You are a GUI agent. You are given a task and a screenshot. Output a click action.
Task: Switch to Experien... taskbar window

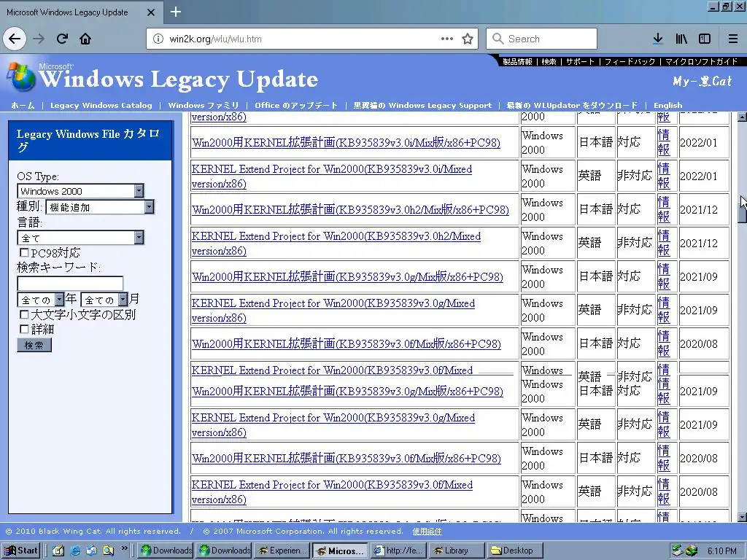282,551
